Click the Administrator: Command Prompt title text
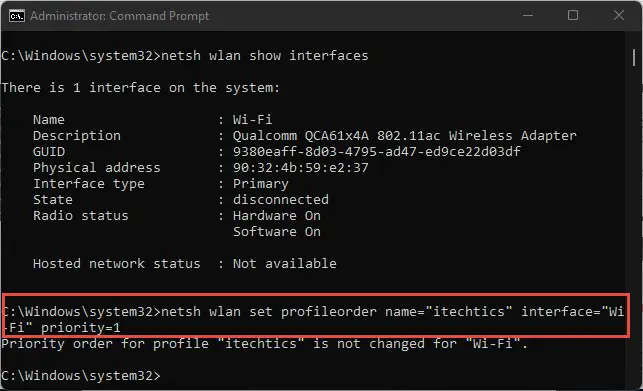 click(x=119, y=16)
